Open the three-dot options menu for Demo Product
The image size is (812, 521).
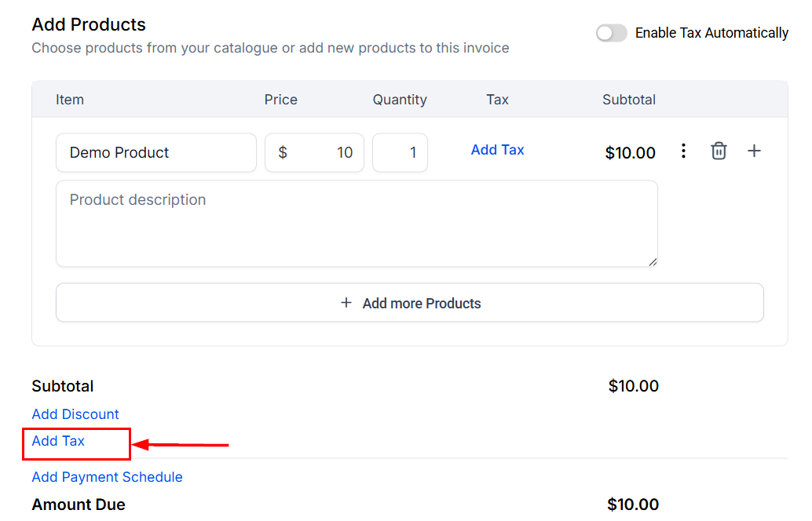pyautogui.click(x=683, y=151)
